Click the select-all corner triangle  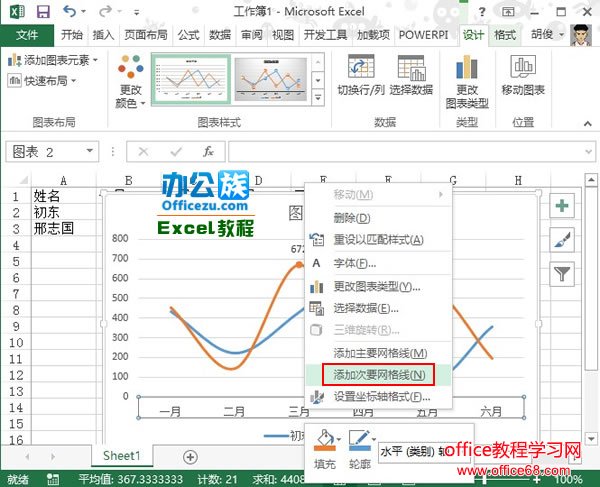[x=23, y=179]
